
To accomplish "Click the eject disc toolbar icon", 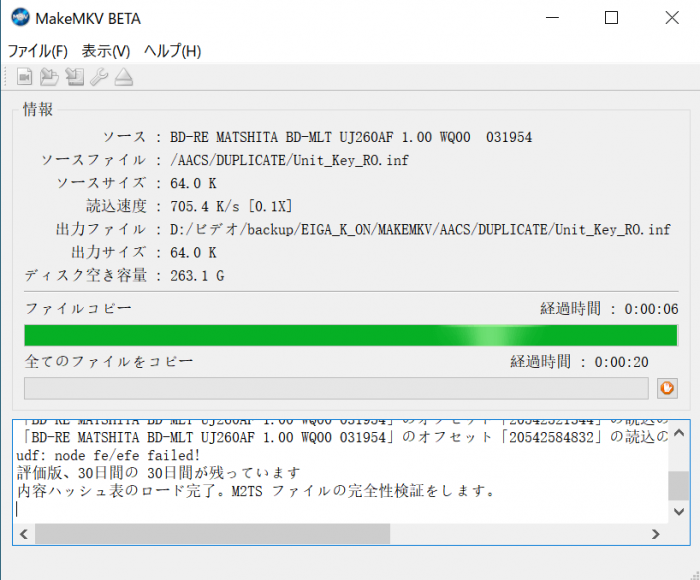I will click(x=124, y=77).
